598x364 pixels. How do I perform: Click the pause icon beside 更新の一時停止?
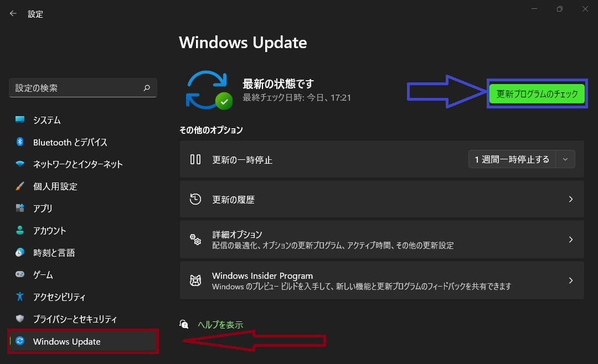(x=195, y=159)
